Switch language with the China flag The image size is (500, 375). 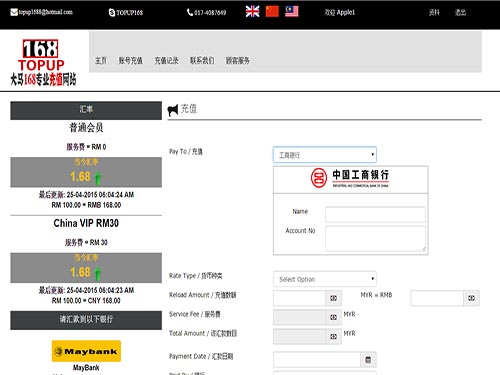click(272, 12)
